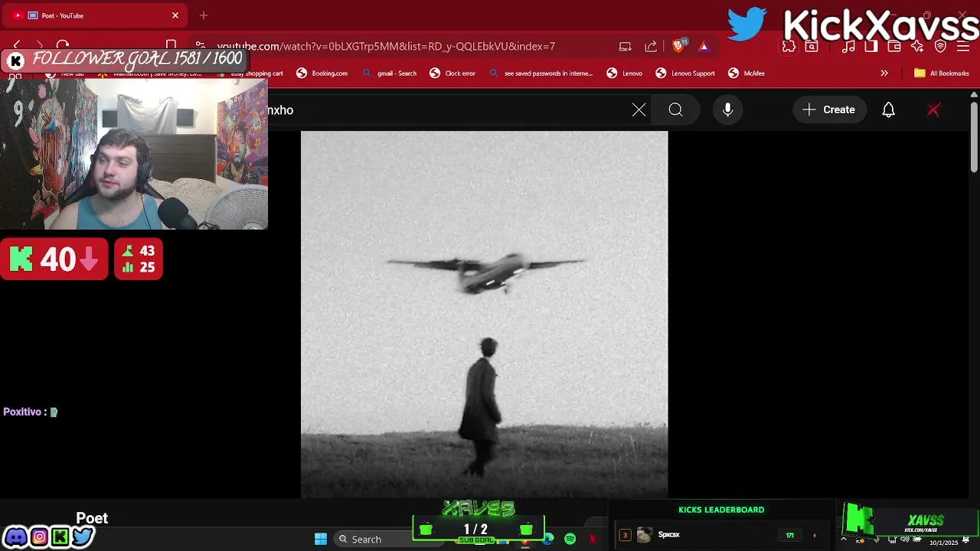Start YouTube voice search with microphone
Viewport: 980px width, 551px height.
tap(728, 110)
